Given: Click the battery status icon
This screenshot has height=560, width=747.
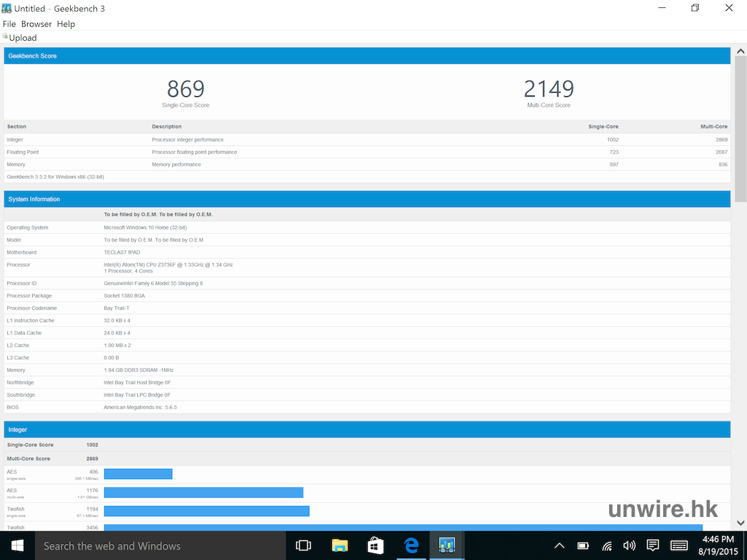Looking at the screenshot, I should pyautogui.click(x=583, y=545).
